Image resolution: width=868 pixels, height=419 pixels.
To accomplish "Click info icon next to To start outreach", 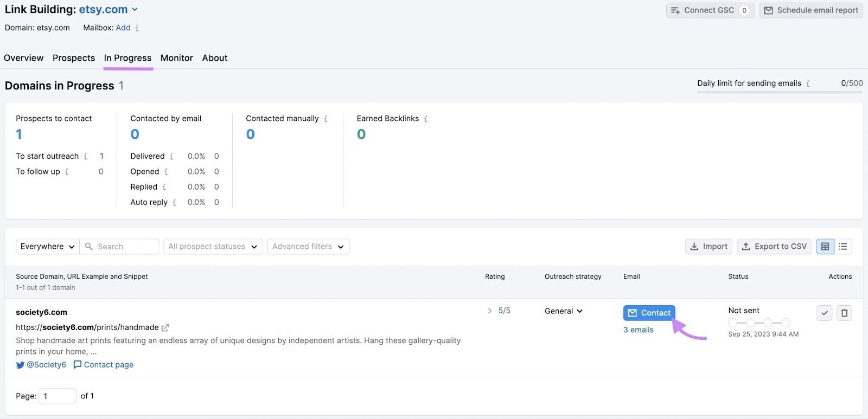I will 85,156.
